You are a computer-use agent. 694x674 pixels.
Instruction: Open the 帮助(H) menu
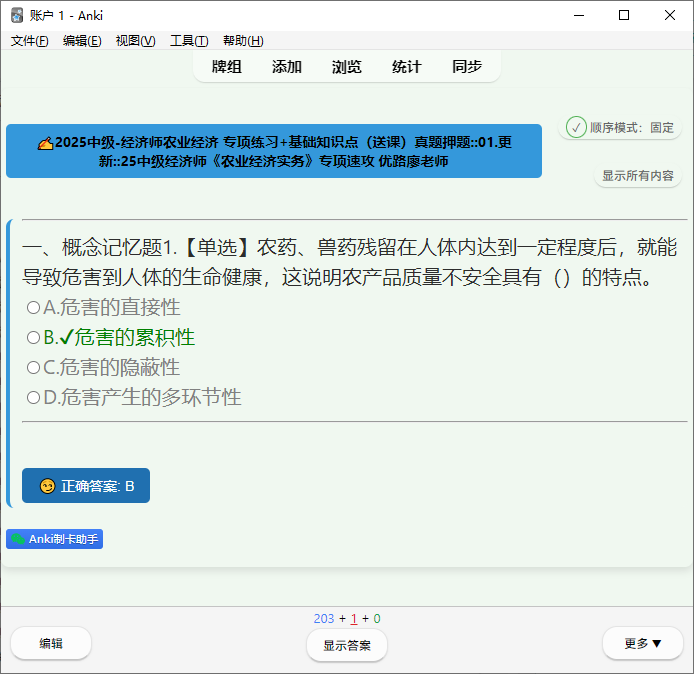click(243, 41)
